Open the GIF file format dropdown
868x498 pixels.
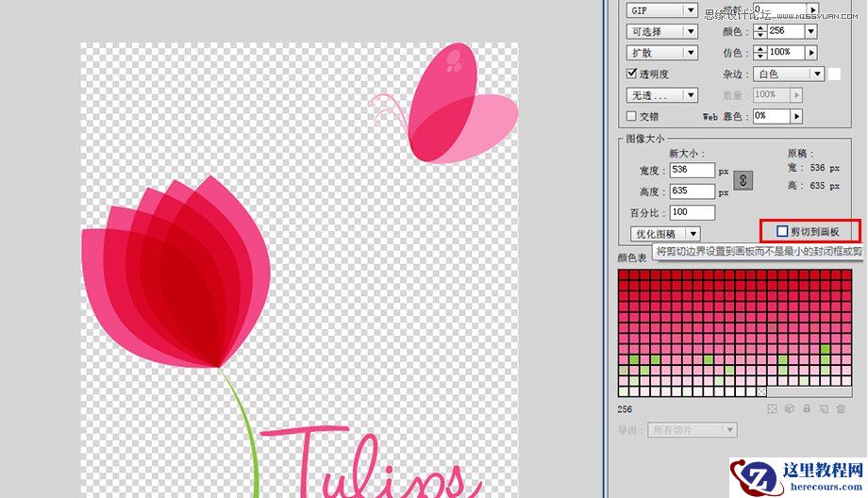coord(661,10)
